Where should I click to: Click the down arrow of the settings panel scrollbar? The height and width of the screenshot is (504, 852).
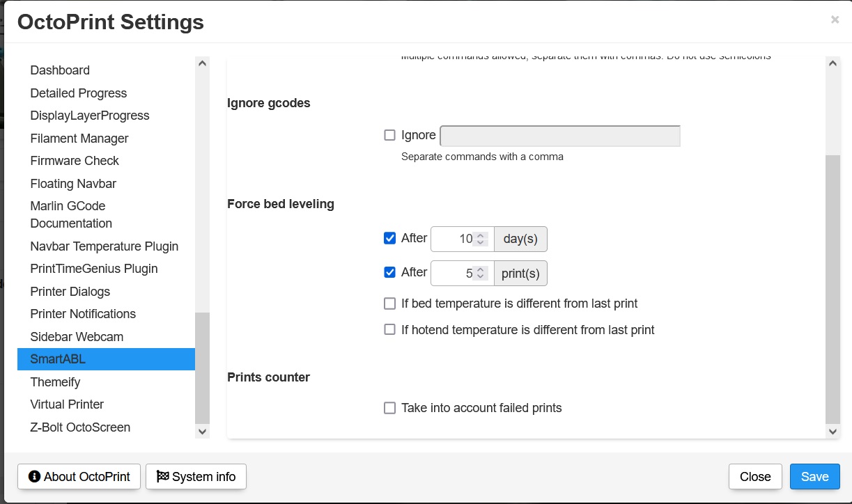click(833, 432)
